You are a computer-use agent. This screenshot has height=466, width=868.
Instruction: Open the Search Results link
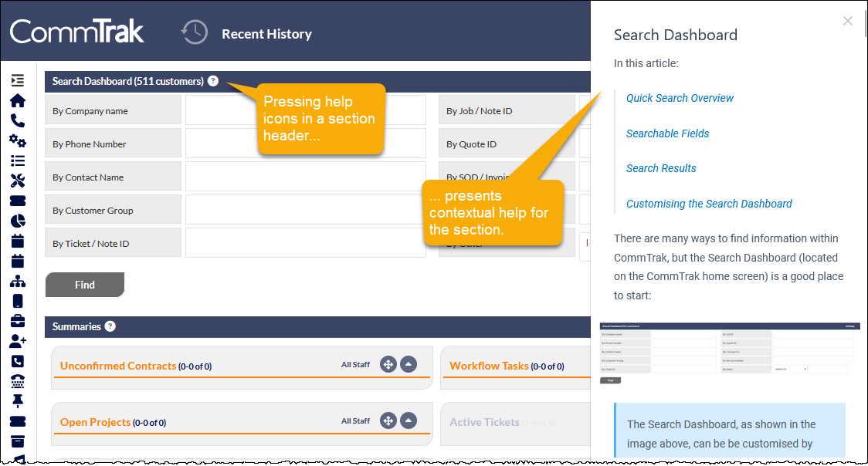661,168
